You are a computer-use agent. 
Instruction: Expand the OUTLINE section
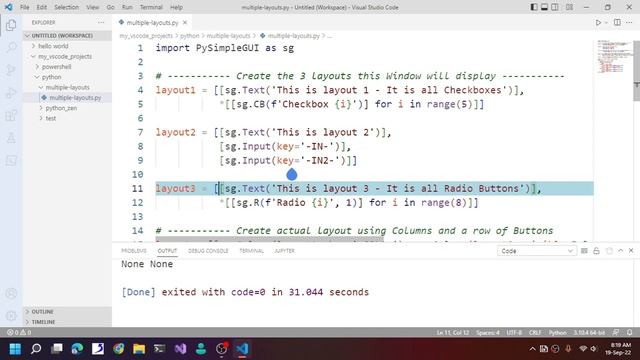67,311
